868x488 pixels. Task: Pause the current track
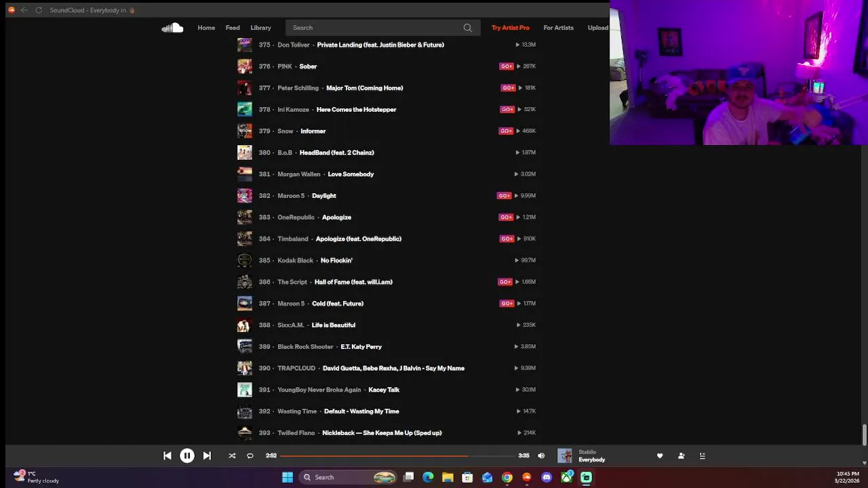coord(187,456)
